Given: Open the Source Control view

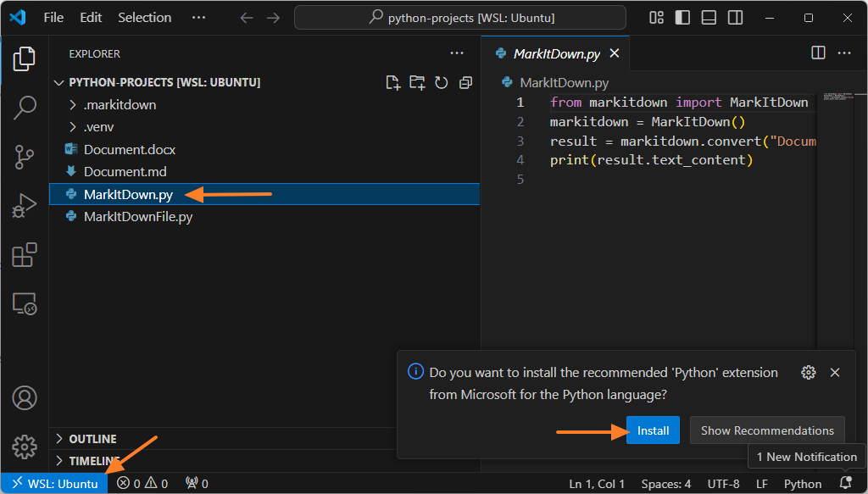Looking at the screenshot, I should tap(25, 157).
